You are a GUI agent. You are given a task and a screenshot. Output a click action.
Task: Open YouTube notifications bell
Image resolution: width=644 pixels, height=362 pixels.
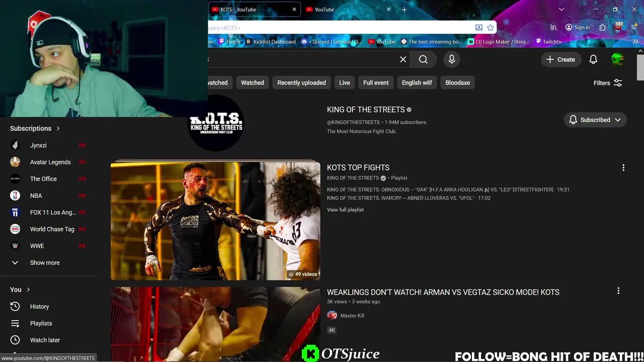[593, 59]
